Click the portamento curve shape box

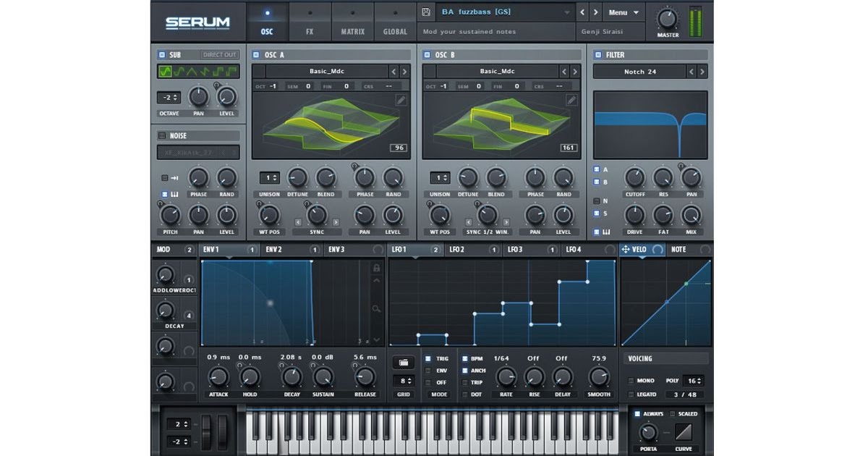pyautogui.click(x=684, y=432)
